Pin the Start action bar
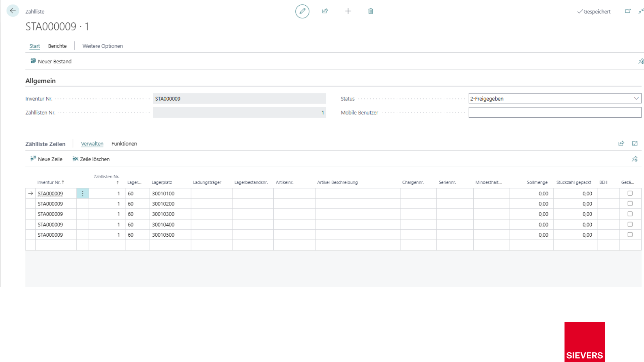This screenshot has width=644, height=362. 641,61
